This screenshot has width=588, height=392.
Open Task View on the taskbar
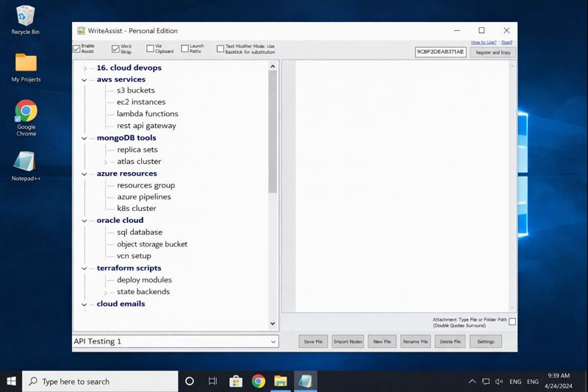pos(212,381)
